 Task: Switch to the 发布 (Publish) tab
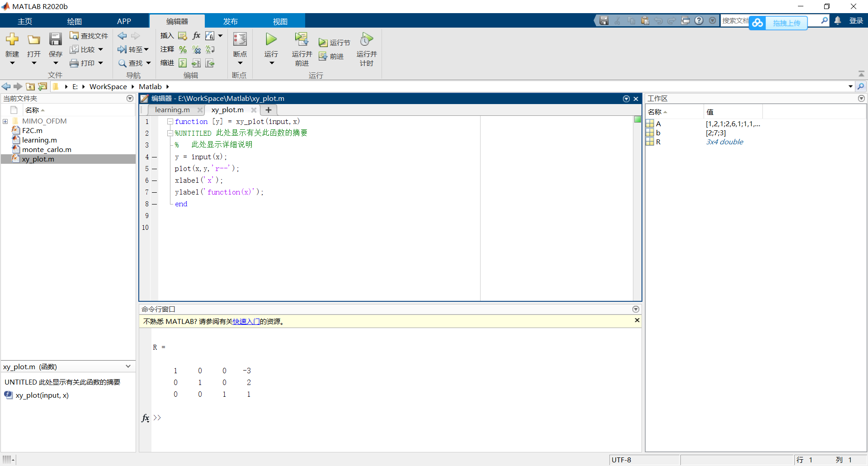click(x=231, y=21)
